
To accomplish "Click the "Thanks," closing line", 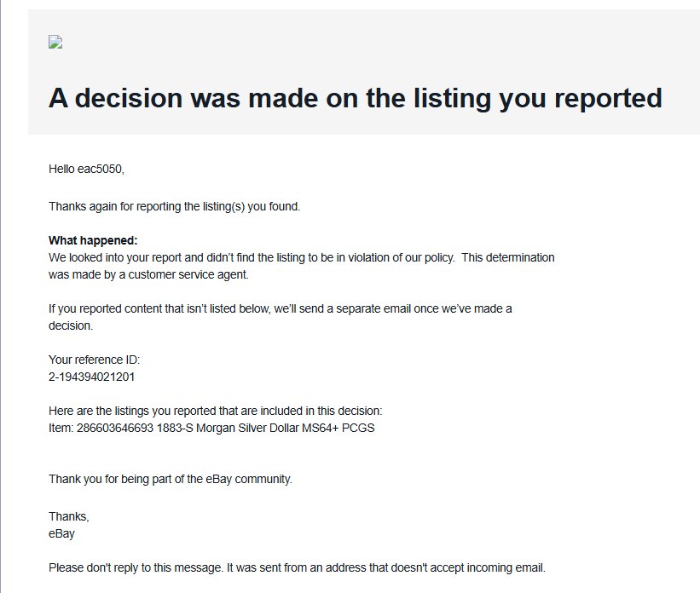I will (68, 516).
